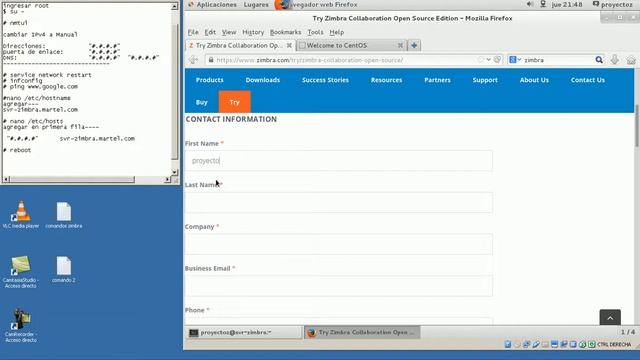640x360 pixels.
Task: Open Aplicaciones menu in the top panel
Action: coord(213,4)
